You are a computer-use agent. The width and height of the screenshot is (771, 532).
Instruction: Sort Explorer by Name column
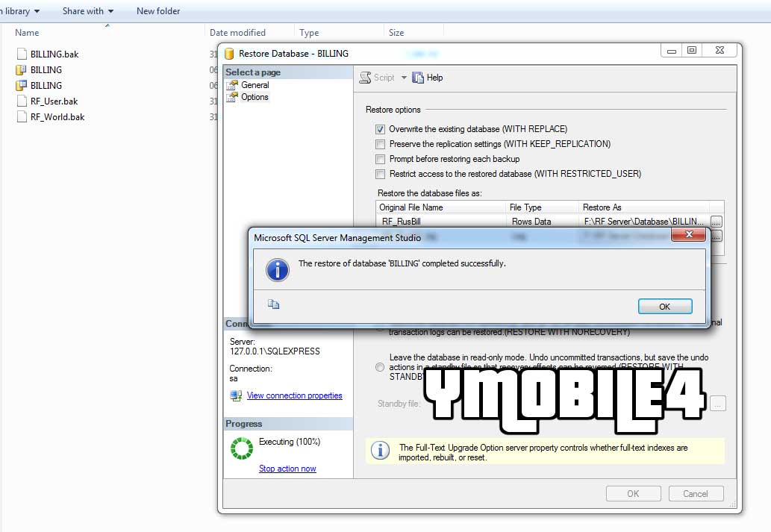pyautogui.click(x=27, y=32)
